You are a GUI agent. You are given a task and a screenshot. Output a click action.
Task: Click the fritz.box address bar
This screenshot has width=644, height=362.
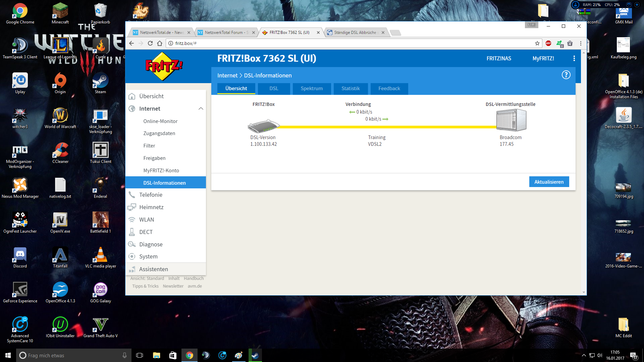pyautogui.click(x=335, y=43)
